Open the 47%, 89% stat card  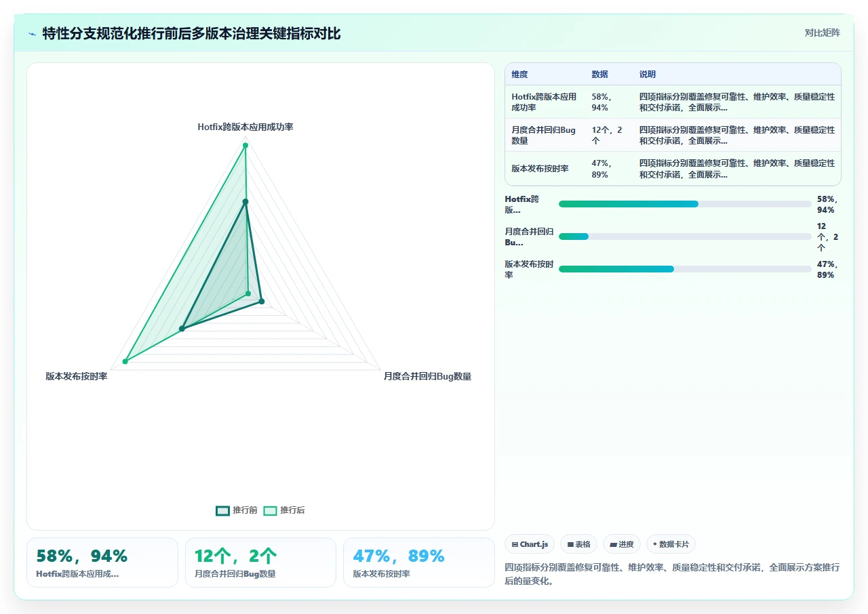point(419,562)
